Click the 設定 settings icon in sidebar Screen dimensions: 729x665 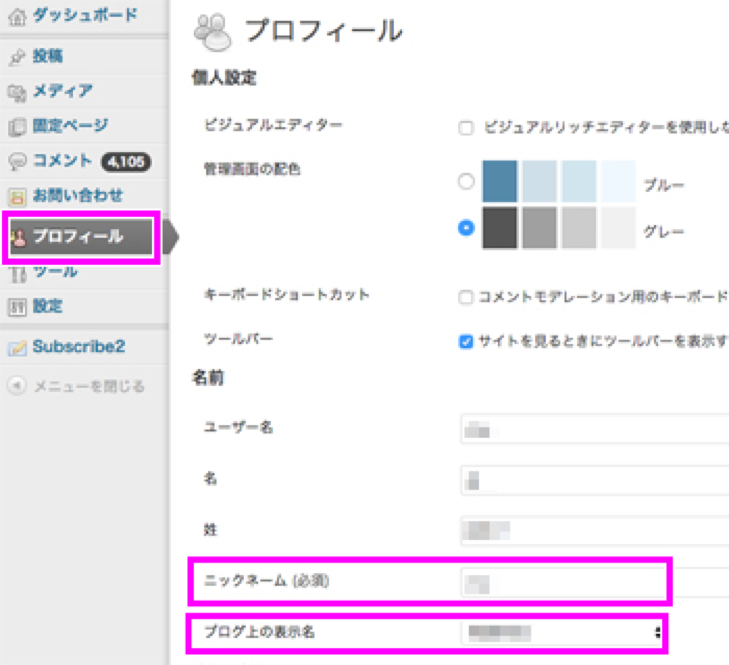16,307
